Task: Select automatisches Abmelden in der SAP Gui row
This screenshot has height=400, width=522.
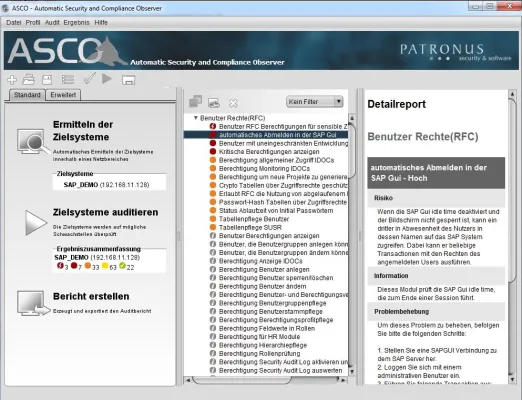Action: tap(266, 135)
